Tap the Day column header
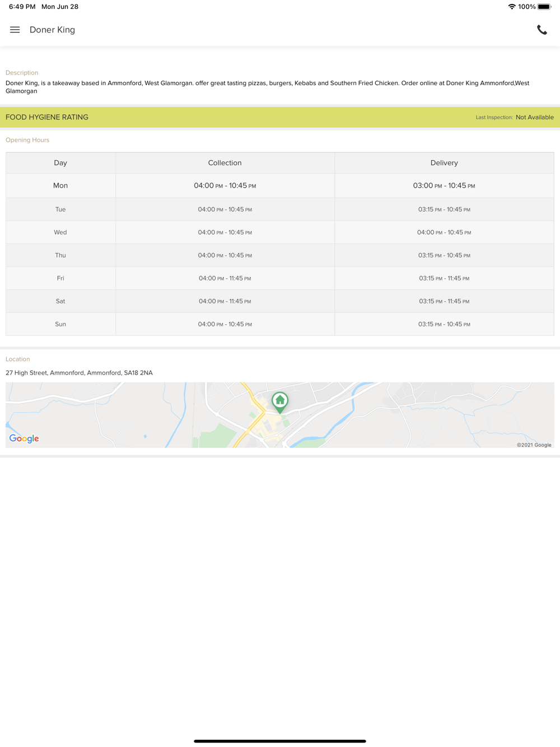 [60, 163]
